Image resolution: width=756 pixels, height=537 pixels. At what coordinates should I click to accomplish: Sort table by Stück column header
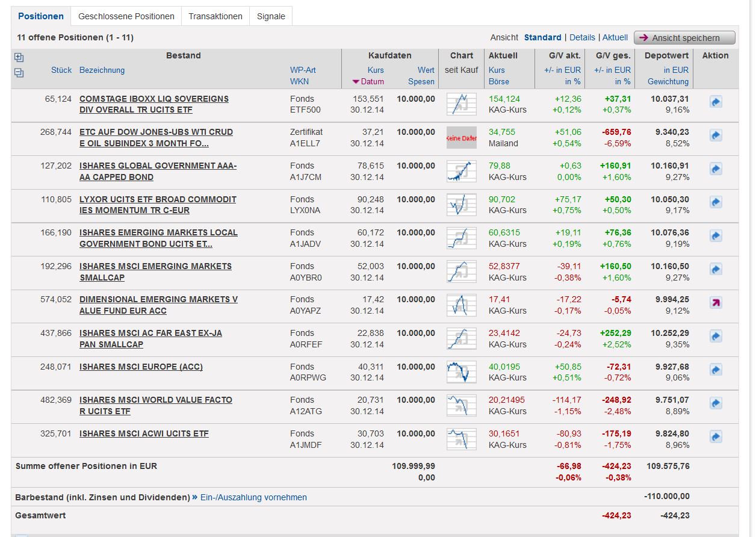[x=61, y=70]
